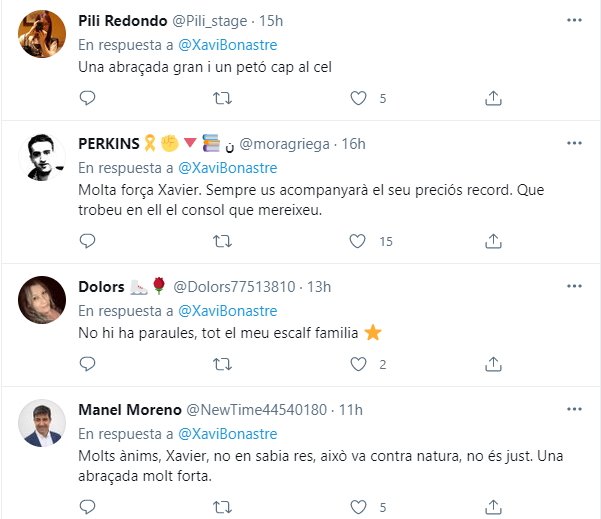Retweet Manel Moreno's tweet

(x=224, y=507)
